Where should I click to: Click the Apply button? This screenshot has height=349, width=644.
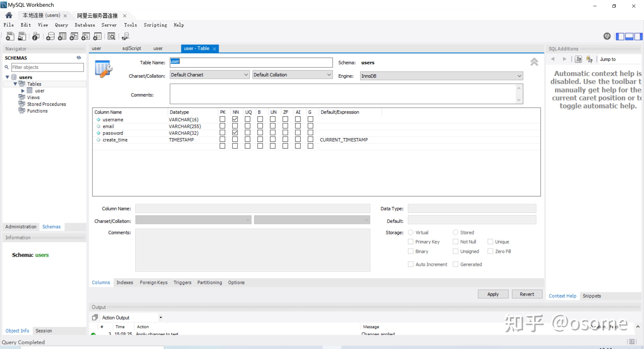click(x=493, y=294)
